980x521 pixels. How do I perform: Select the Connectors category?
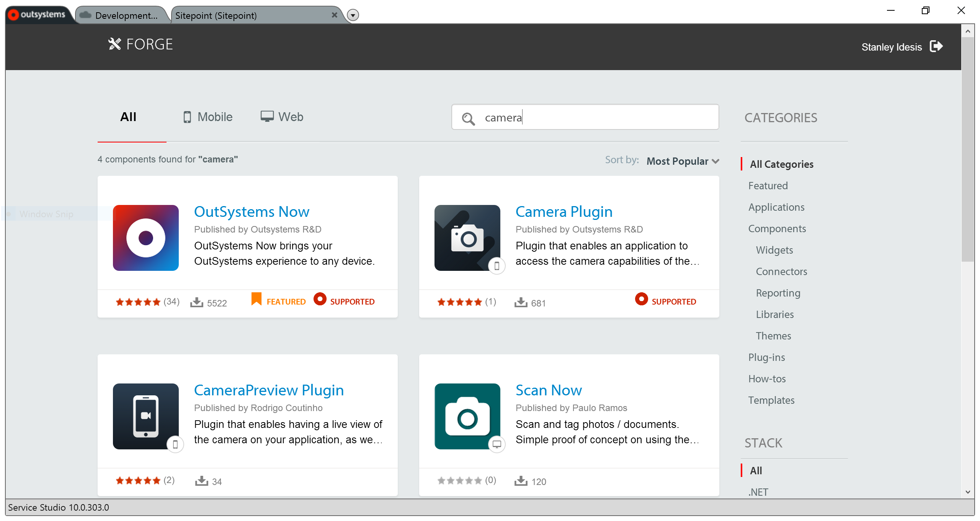click(x=781, y=272)
